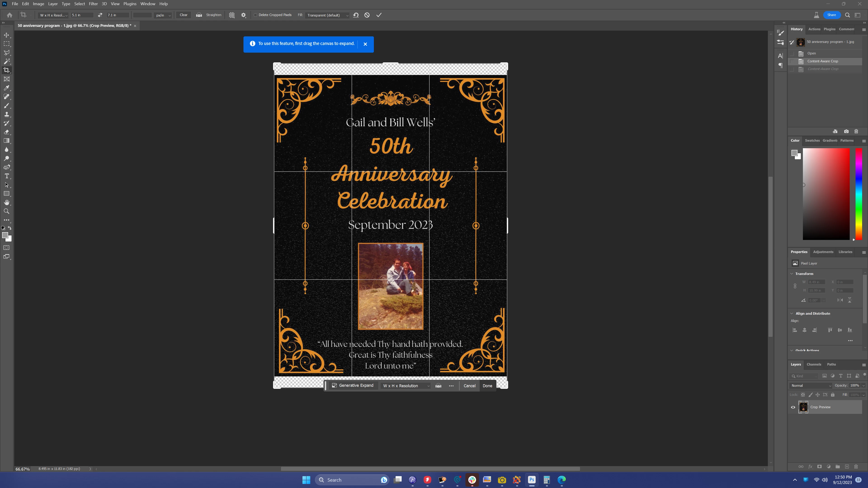Select the Horizontal Type tool
The image size is (868, 488).
tap(6, 176)
